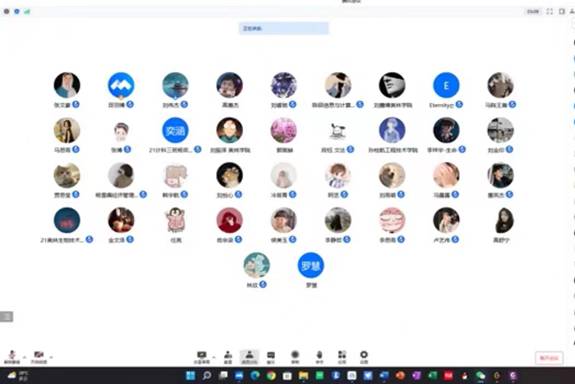
Task: Click the red leave meeting button
Action: 549,358
